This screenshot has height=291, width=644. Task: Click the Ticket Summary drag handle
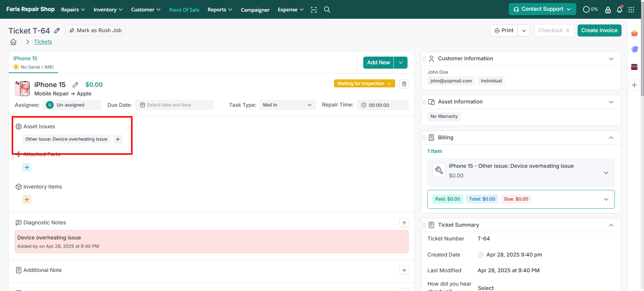click(424, 225)
